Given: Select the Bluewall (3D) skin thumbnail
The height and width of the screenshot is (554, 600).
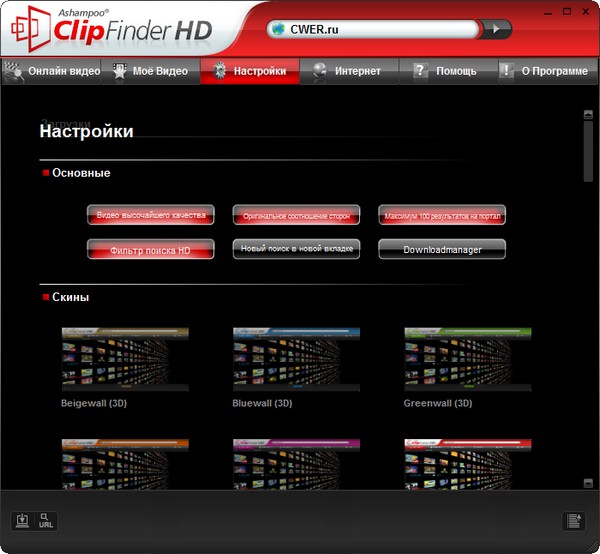Looking at the screenshot, I should pos(296,358).
